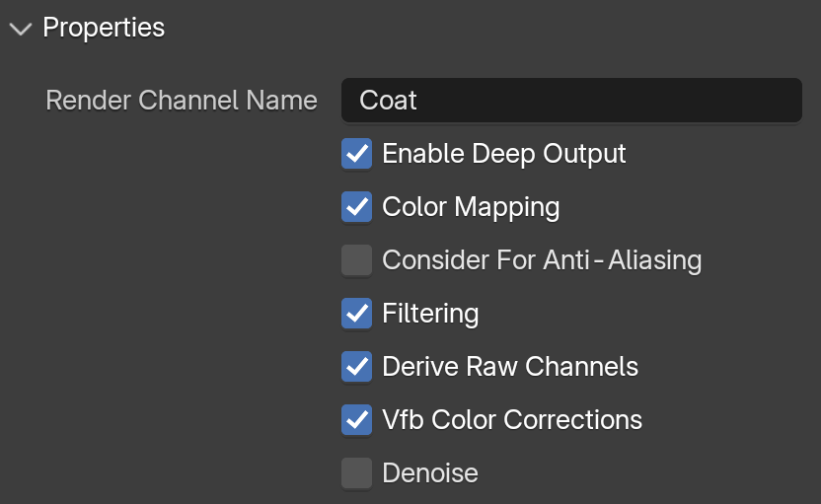Click the Render Channel Name field containing Coat
Image resolution: width=821 pixels, height=504 pixels.
tap(571, 100)
